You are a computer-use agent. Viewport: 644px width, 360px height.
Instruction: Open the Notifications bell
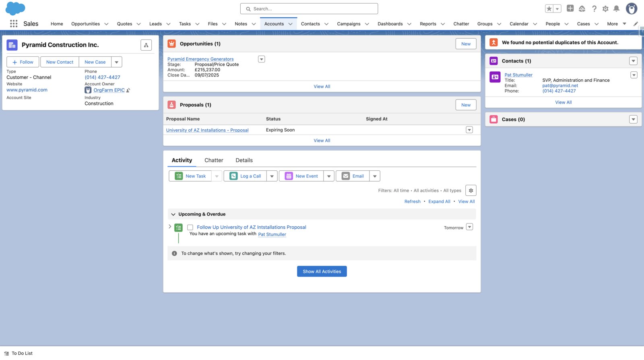click(616, 8)
